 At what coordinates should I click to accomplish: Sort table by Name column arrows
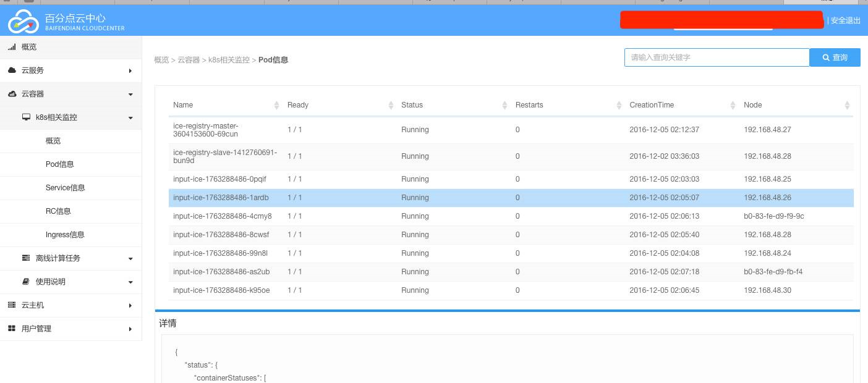276,106
